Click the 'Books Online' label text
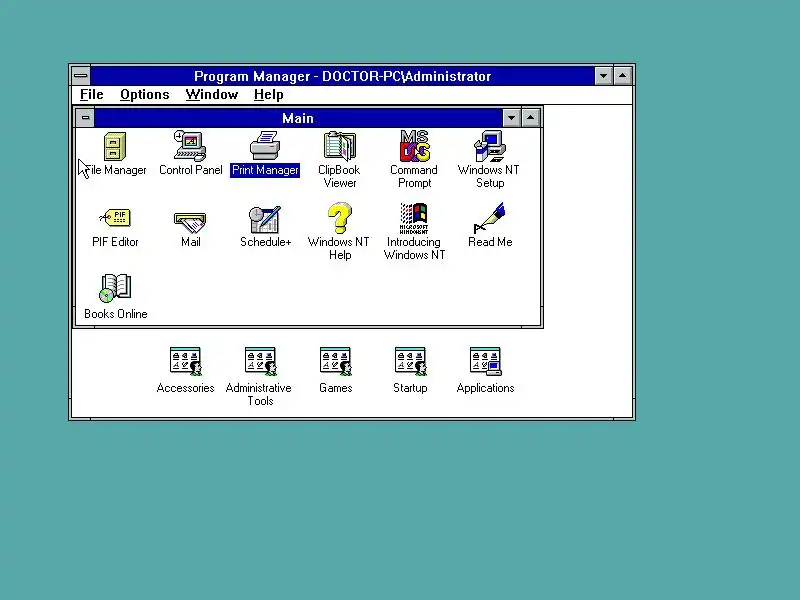800x600 pixels. pyautogui.click(x=116, y=314)
